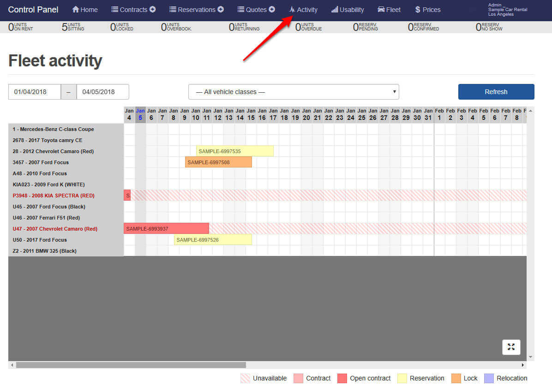
Task: Click the Reservation yellow legend swatch
Action: click(x=402, y=378)
